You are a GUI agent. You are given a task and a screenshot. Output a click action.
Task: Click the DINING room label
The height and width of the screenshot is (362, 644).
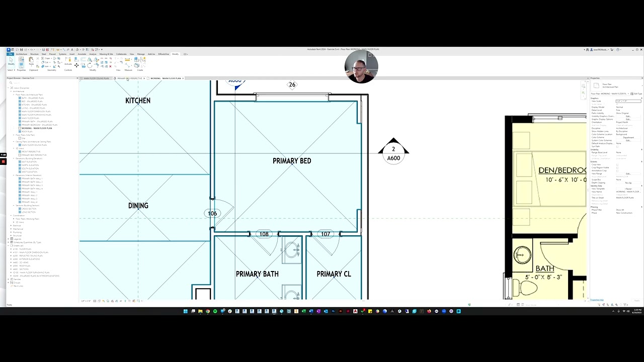point(138,206)
